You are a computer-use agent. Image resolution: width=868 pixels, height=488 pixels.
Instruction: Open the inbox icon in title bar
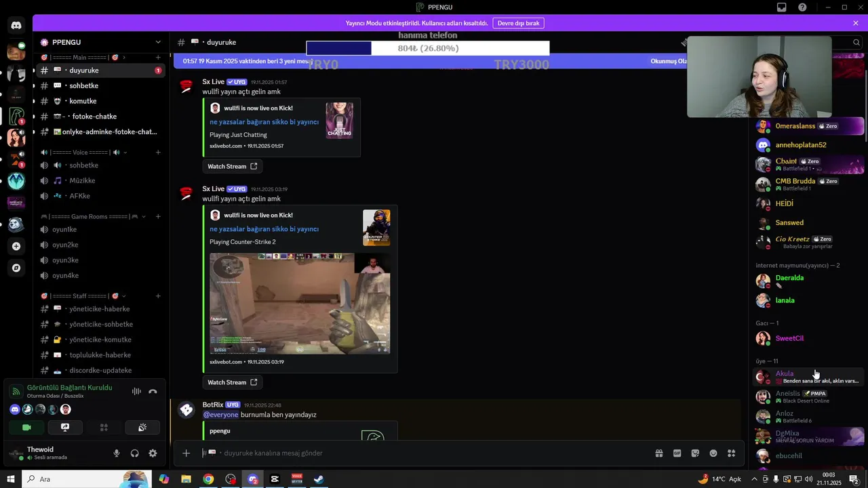[782, 7]
